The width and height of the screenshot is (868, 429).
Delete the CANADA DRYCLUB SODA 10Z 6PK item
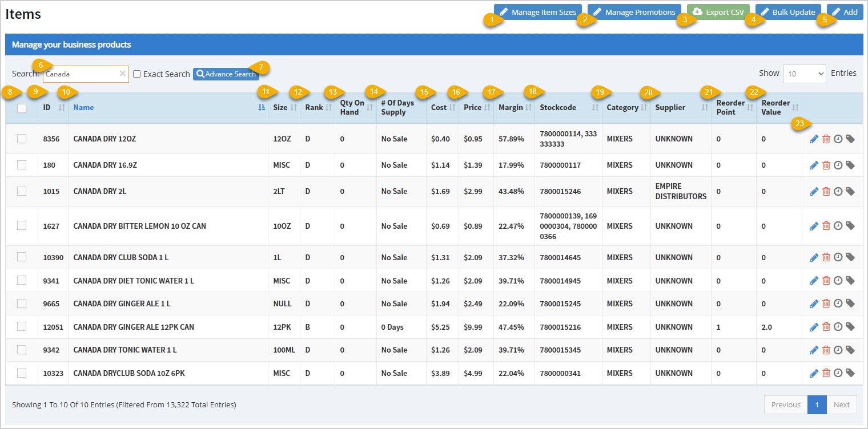click(826, 373)
